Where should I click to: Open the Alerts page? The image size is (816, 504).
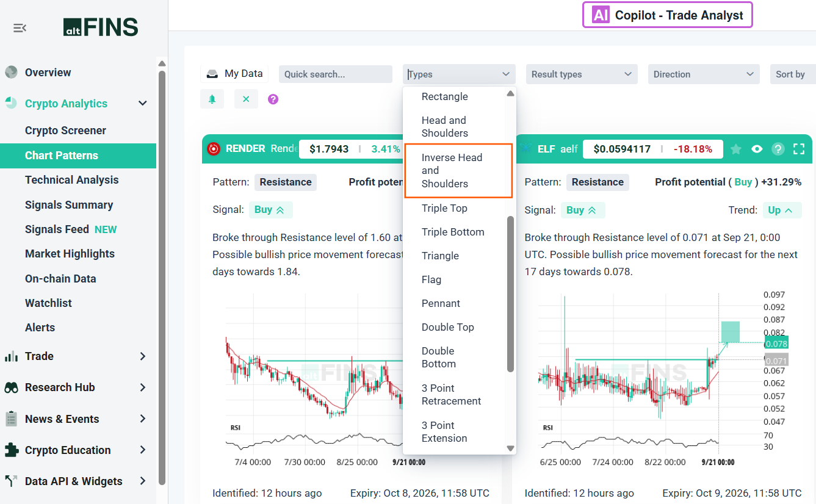40,328
